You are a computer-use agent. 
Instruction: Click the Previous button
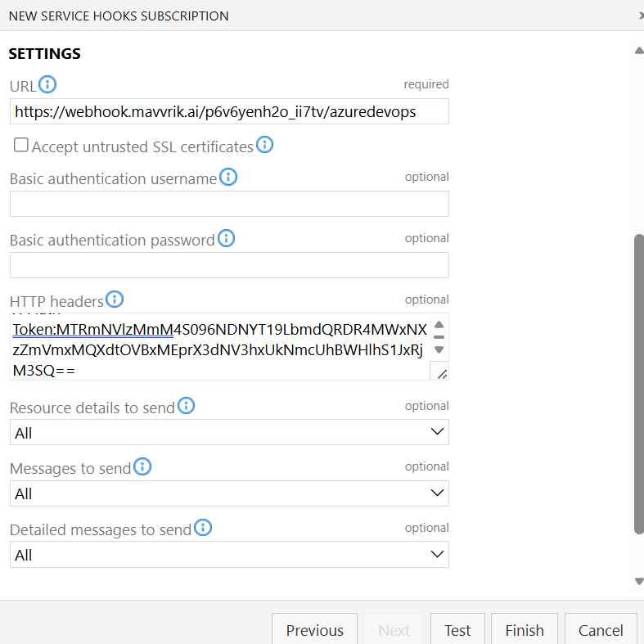click(x=314, y=629)
